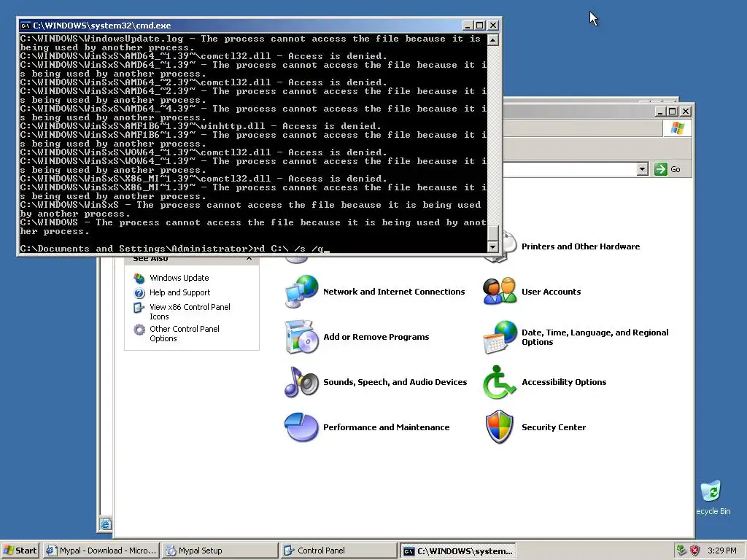Click Date, Time, Language, and Regional Options link

(x=595, y=337)
